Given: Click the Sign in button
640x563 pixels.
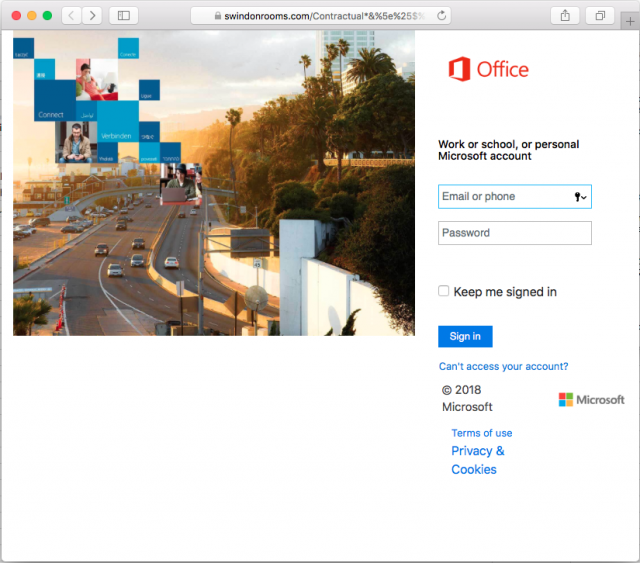Looking at the screenshot, I should [x=465, y=336].
